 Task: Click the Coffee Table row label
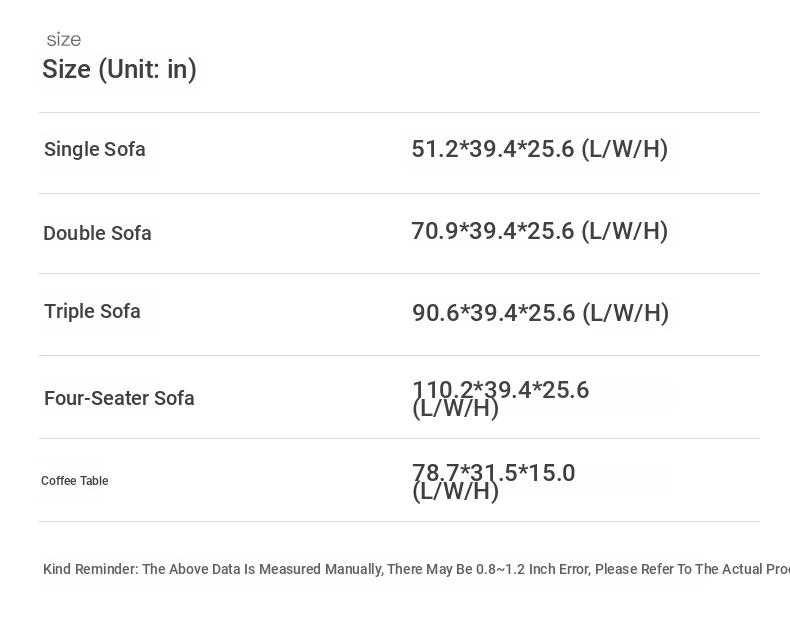pyautogui.click(x=75, y=481)
